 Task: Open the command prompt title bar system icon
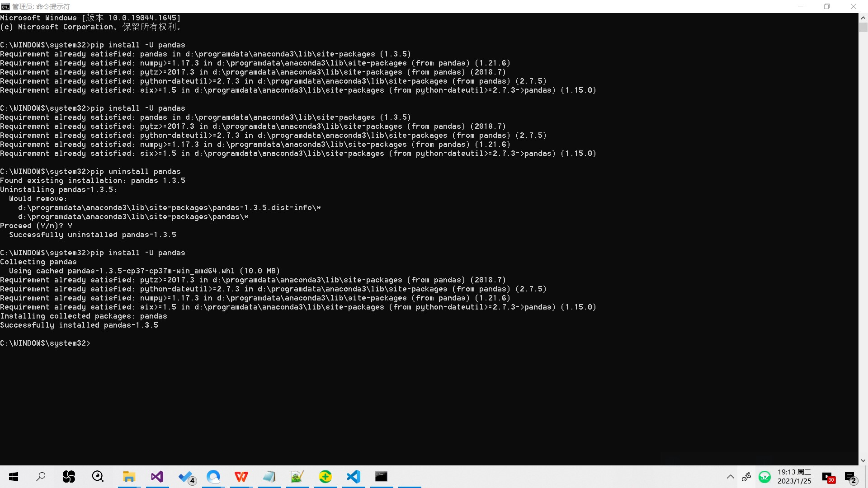point(5,6)
